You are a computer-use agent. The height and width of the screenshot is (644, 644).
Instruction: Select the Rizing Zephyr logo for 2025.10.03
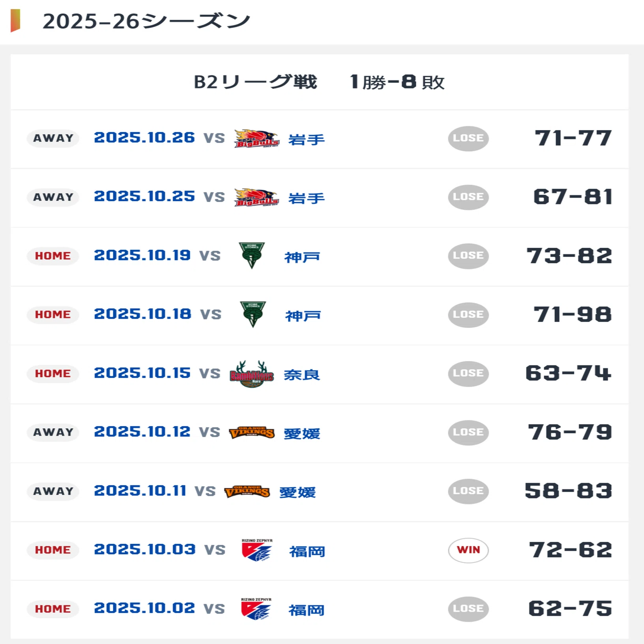point(257,550)
